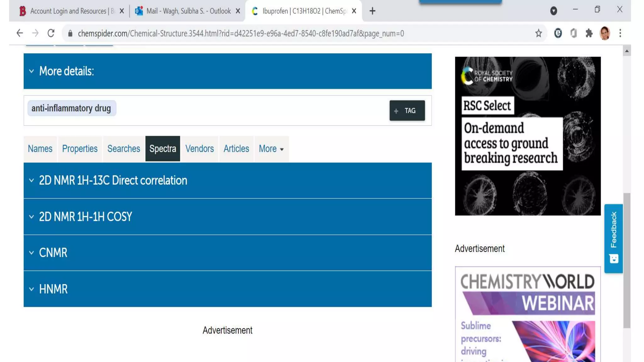Click the page vertical scrollbar thumb
Viewport: 644px width, 362px height.
(626, 260)
